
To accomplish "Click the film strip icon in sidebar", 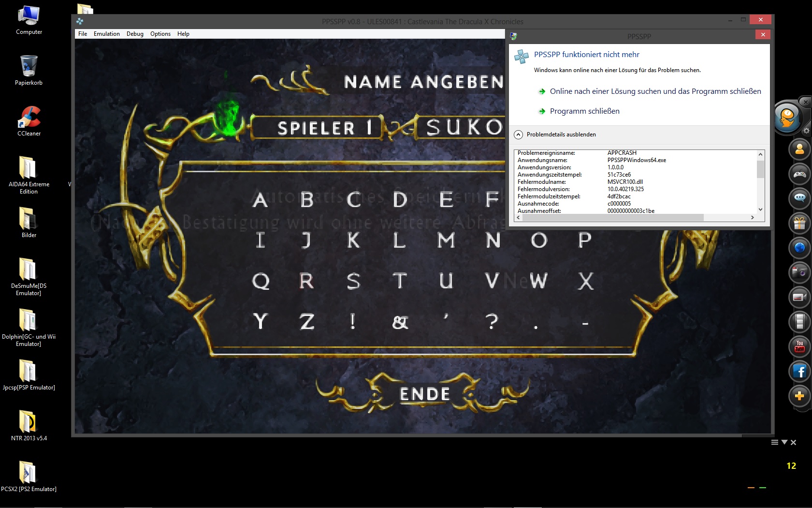I will [x=799, y=322].
